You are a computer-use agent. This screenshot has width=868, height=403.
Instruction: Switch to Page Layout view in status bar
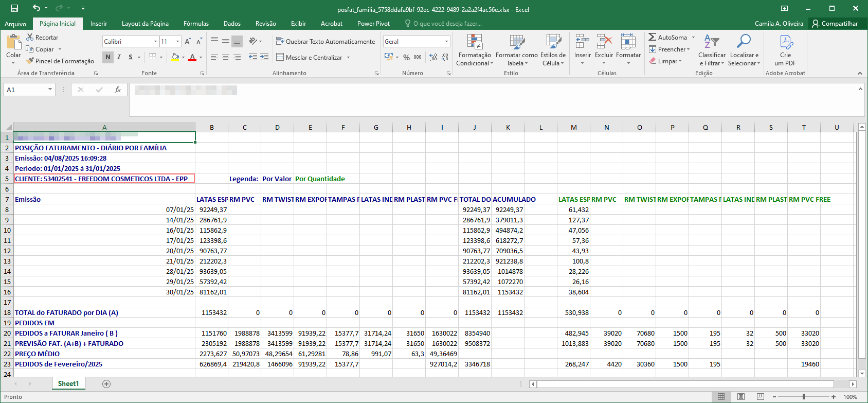pos(741,397)
